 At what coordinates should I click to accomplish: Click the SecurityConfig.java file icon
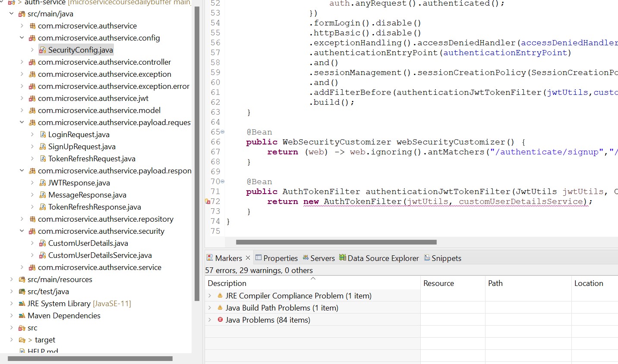click(x=43, y=50)
